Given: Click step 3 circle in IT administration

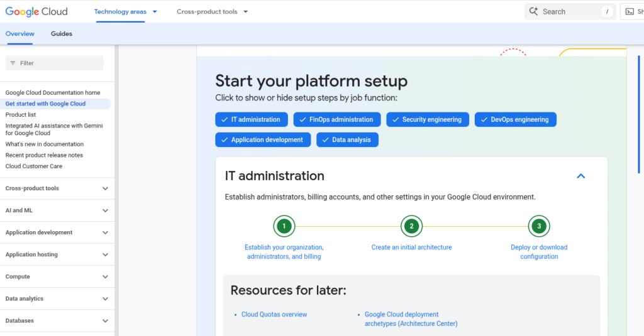Looking at the screenshot, I should tap(539, 226).
